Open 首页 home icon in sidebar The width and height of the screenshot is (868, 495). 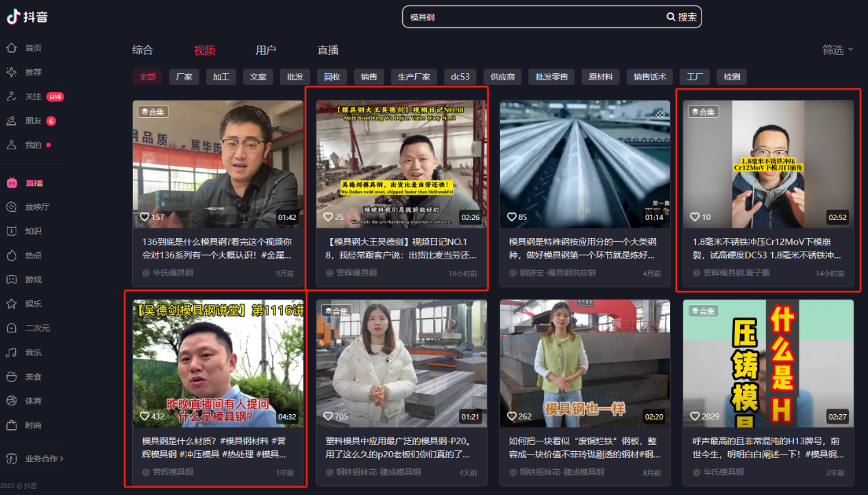coord(12,48)
